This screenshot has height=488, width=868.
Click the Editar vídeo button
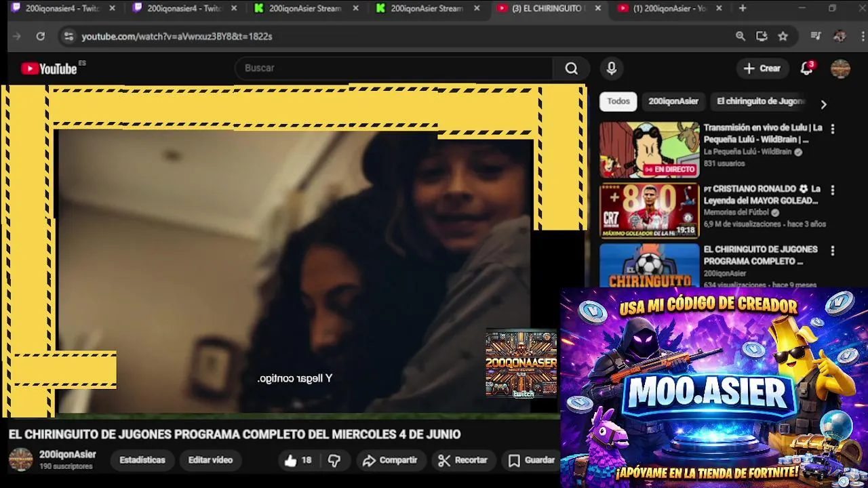[210, 460]
